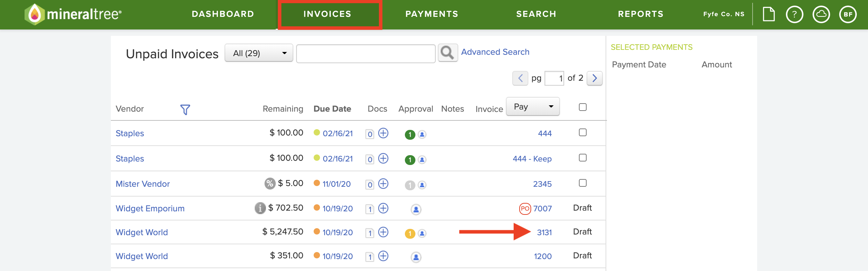The width and height of the screenshot is (868, 271).
Task: Add document to Widget Emporium invoice
Action: click(383, 209)
